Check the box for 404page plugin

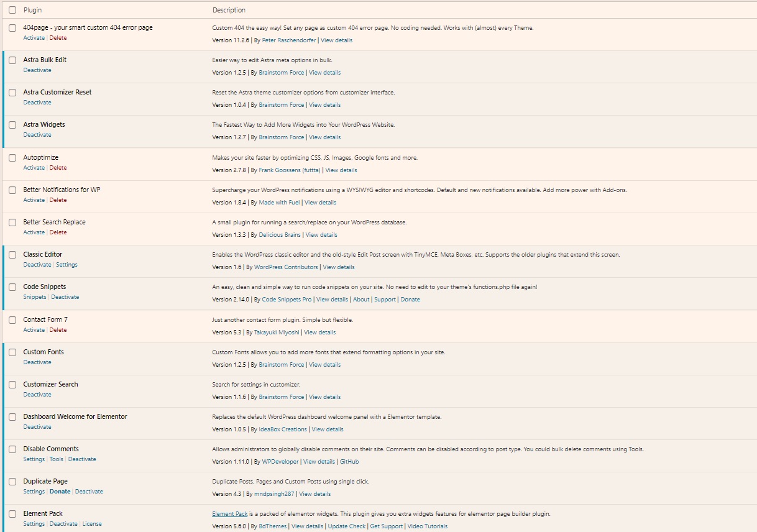point(12,28)
